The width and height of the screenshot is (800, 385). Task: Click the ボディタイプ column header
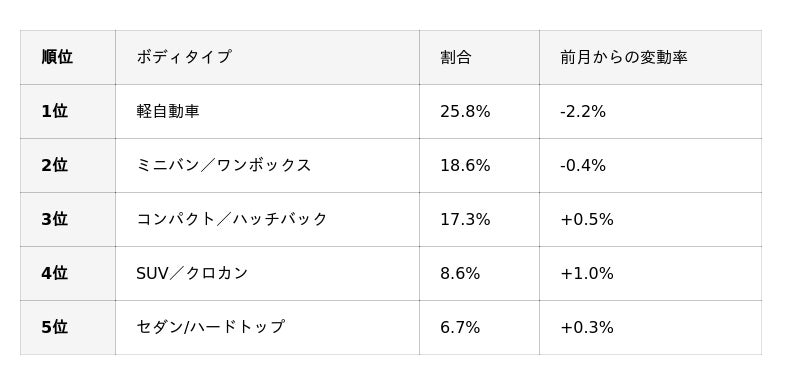(267, 57)
